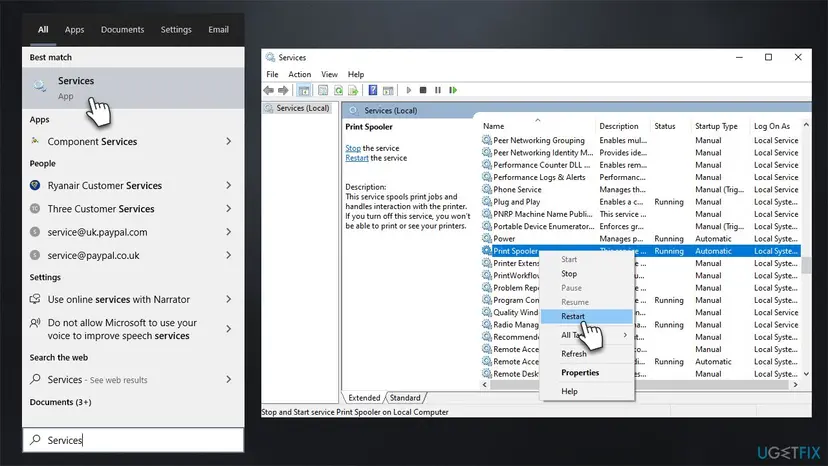
Task: Open the Help menu in menu bar
Action: point(355,74)
